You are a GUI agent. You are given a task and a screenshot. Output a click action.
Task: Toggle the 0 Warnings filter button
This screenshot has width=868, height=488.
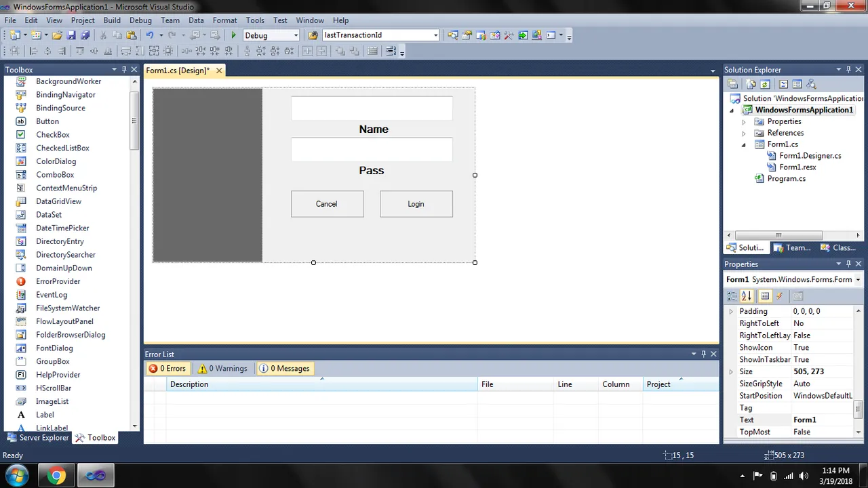pyautogui.click(x=222, y=369)
